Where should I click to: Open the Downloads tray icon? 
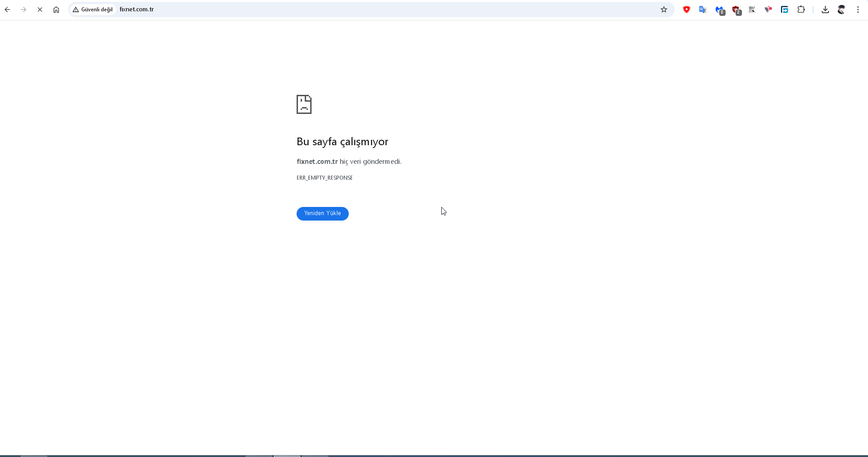click(x=825, y=10)
